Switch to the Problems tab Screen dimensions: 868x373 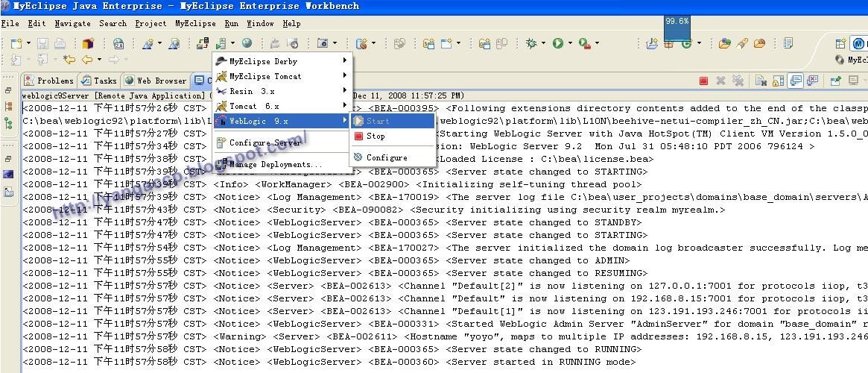click(x=48, y=81)
